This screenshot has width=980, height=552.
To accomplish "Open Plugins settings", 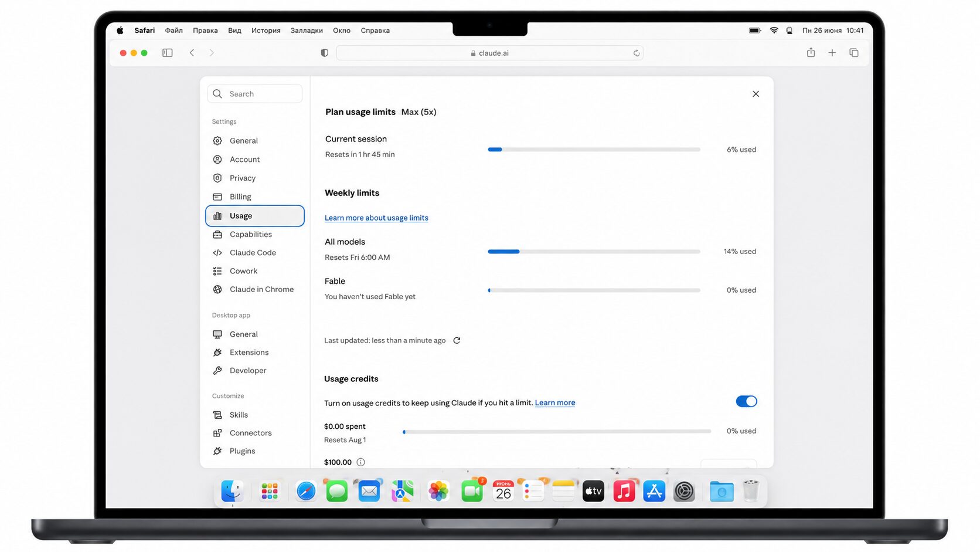I will 255,451.
